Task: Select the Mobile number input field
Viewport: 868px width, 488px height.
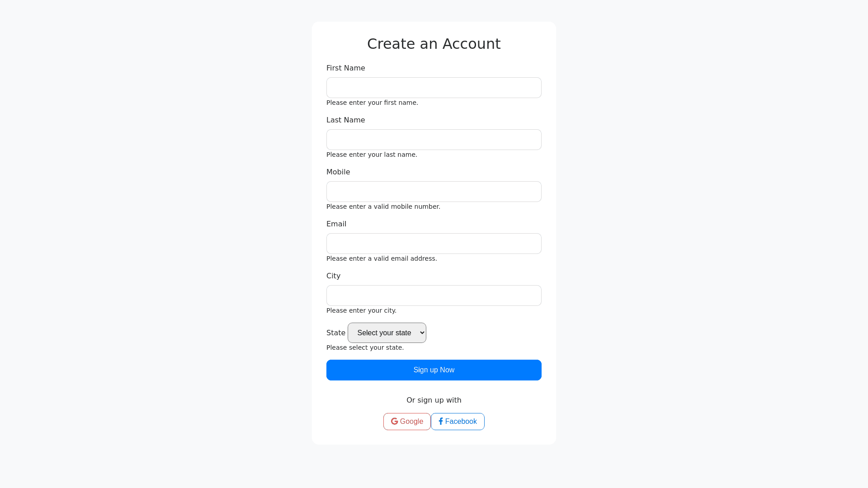Action: coord(434,192)
